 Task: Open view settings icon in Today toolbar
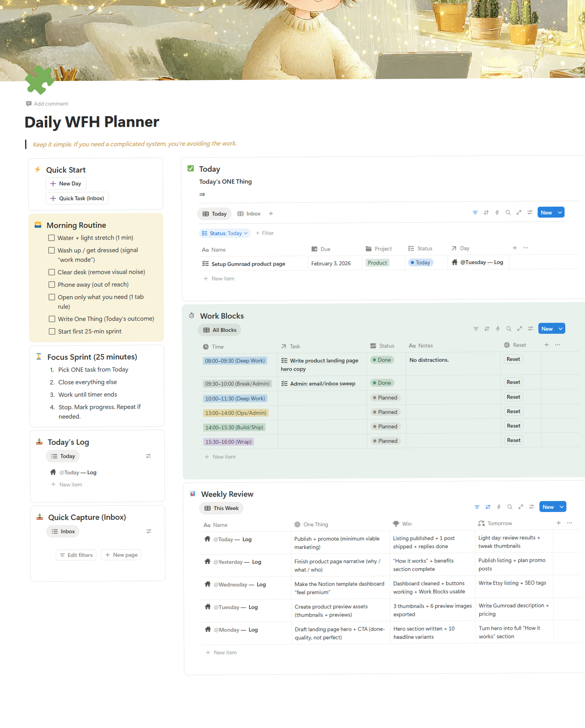click(x=530, y=213)
